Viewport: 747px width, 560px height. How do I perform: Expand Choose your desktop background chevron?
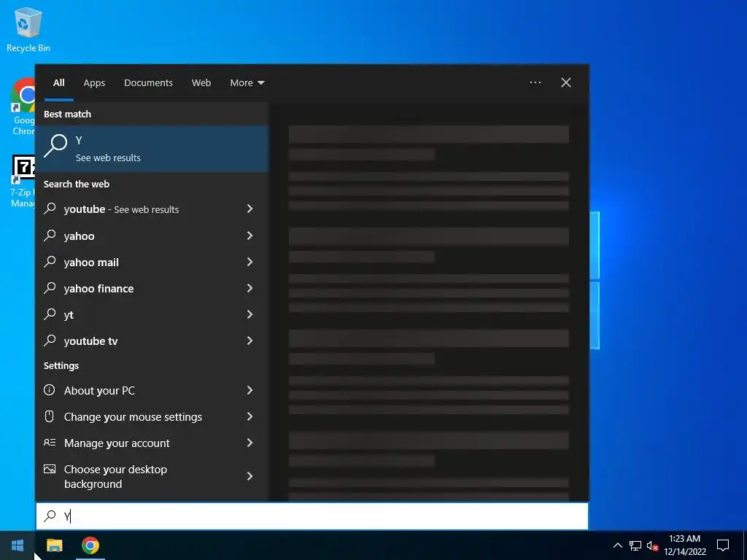(x=249, y=475)
